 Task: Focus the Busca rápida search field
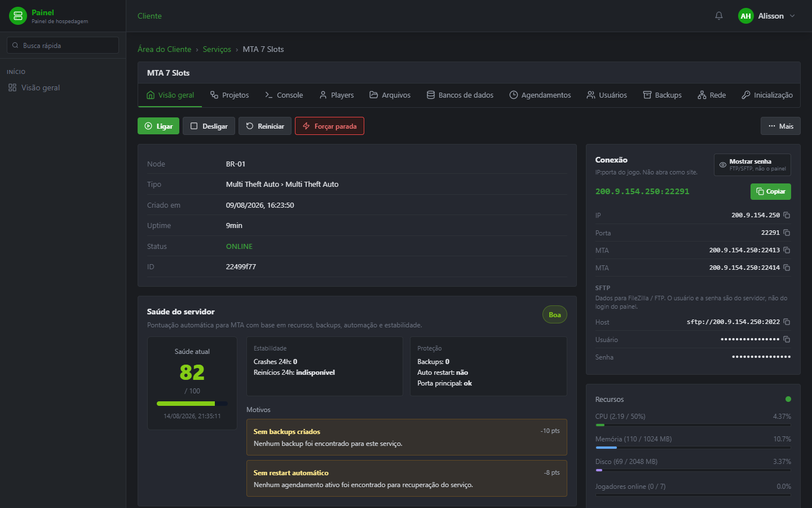point(63,45)
